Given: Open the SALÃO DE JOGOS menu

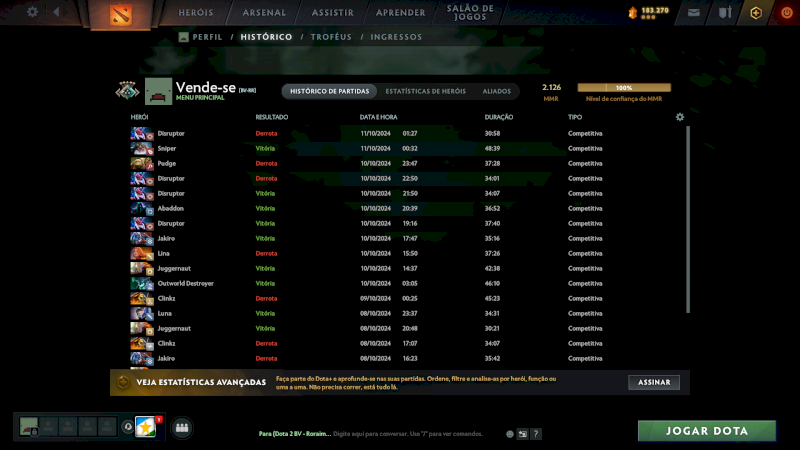Looking at the screenshot, I should 470,13.
